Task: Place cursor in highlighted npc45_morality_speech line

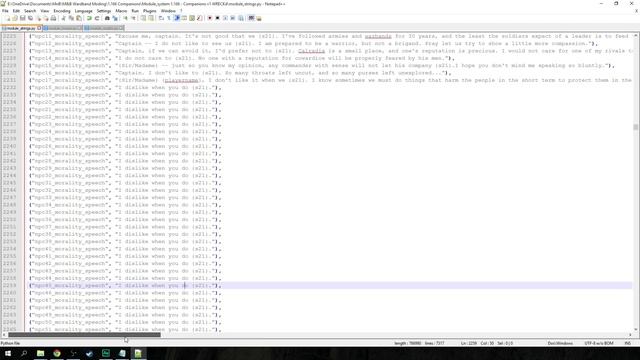Action: (330, 285)
